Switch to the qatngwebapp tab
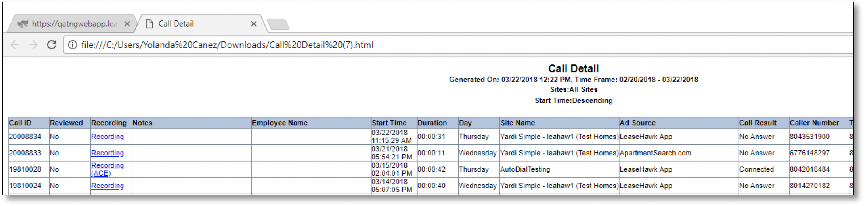This screenshot has height=206, width=868. tap(74, 24)
